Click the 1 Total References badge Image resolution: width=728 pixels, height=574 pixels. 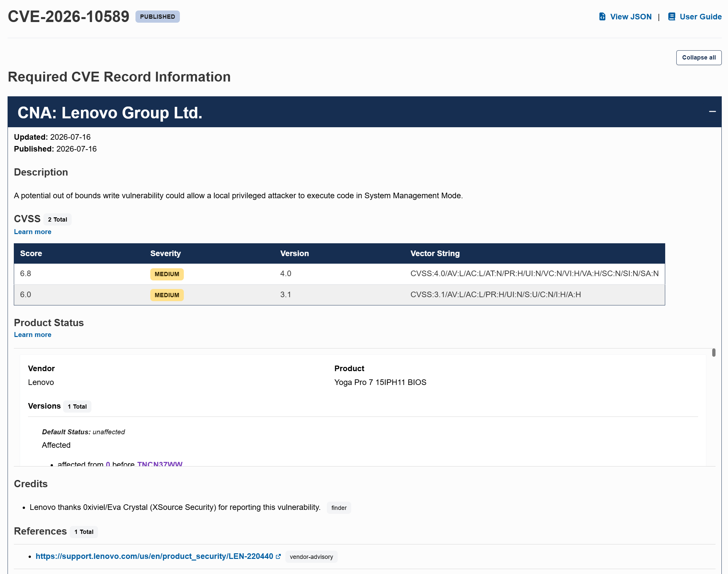pos(84,532)
